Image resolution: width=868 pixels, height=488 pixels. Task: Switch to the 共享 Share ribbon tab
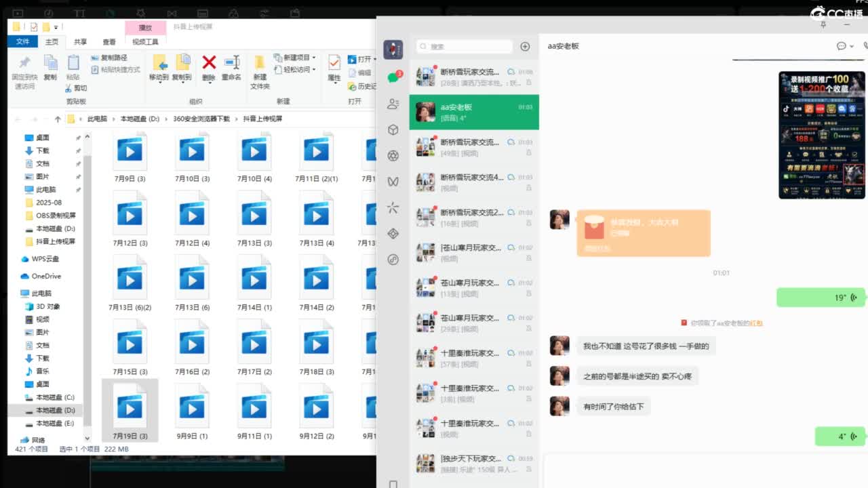[80, 42]
